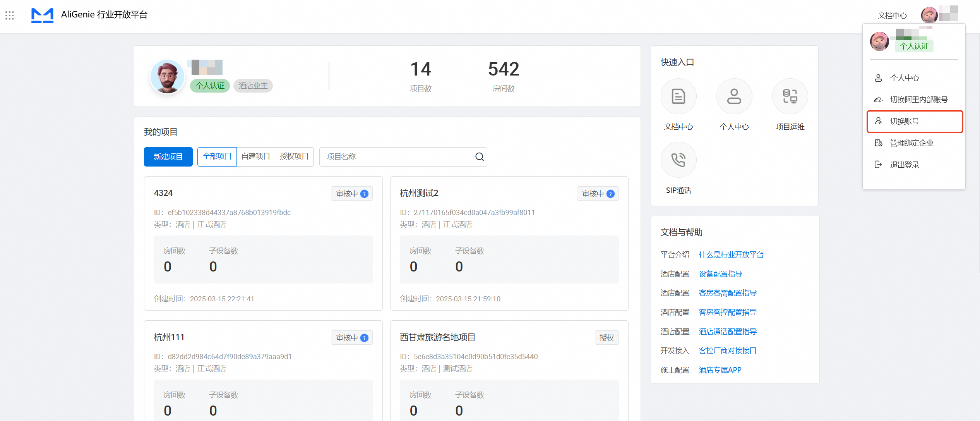Click the help icon beside 审核中 on 杭州111

point(364,338)
